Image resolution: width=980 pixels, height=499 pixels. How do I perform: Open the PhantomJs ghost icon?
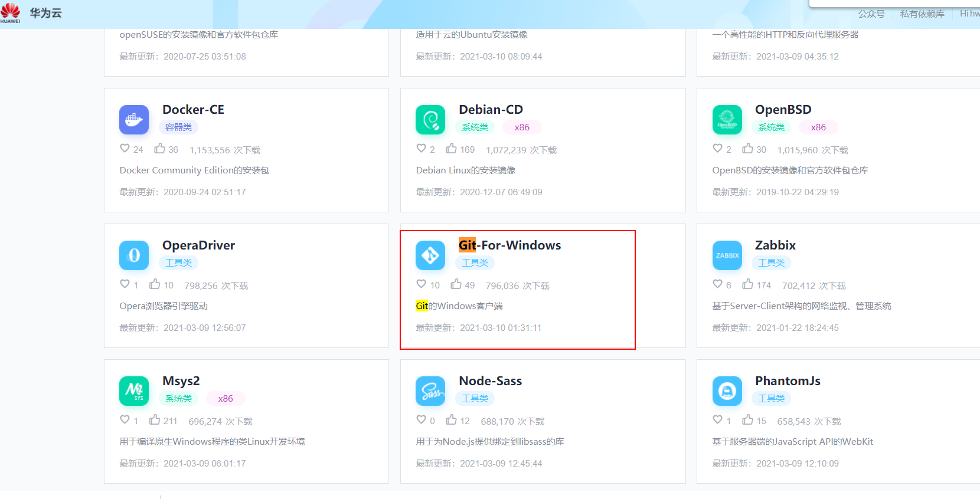727,391
